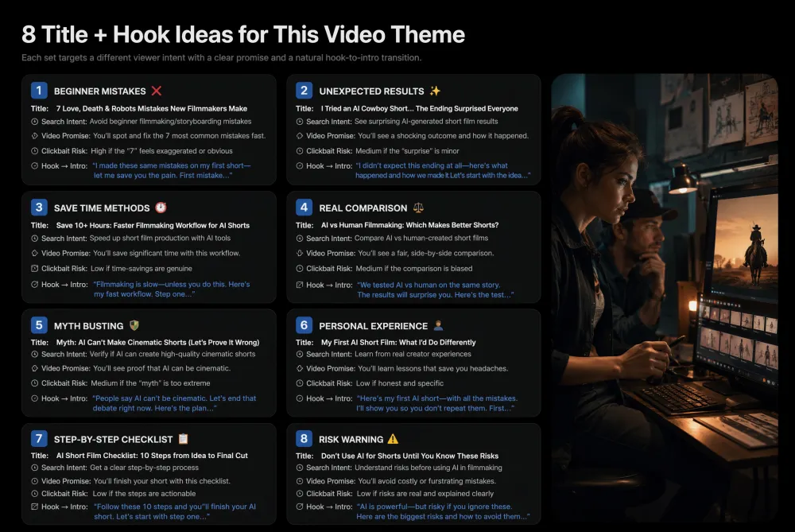Select the 'REAL COMPARISON' card heading
Screen dimensions: 795x532
coord(363,208)
